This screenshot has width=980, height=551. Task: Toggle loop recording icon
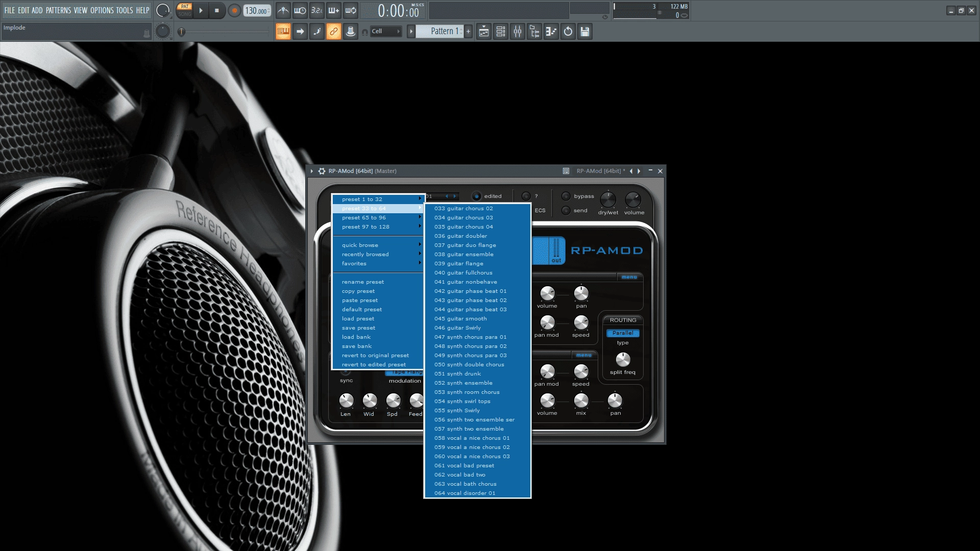tap(351, 10)
